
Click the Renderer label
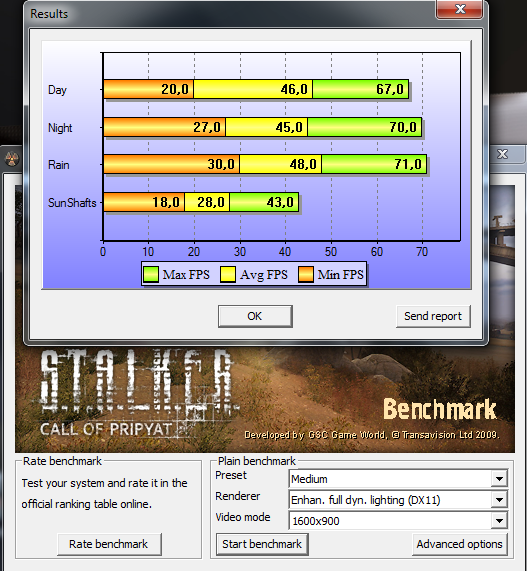237,496
